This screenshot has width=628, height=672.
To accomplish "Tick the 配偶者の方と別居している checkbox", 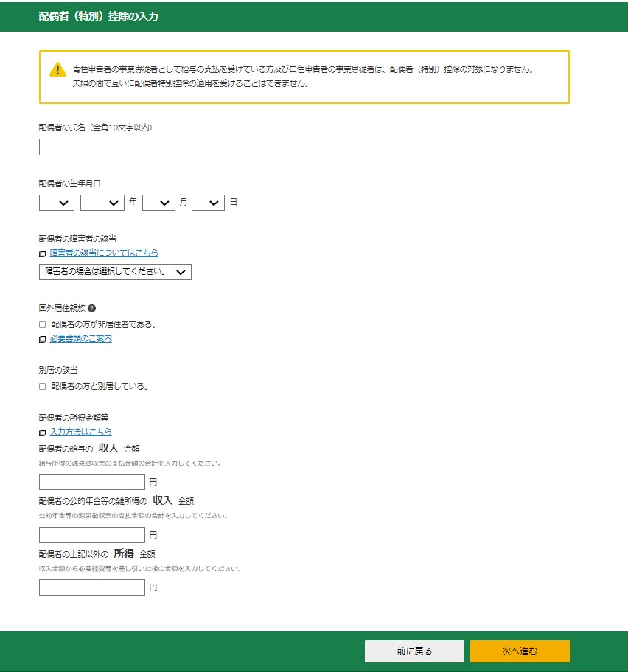I will [43, 386].
